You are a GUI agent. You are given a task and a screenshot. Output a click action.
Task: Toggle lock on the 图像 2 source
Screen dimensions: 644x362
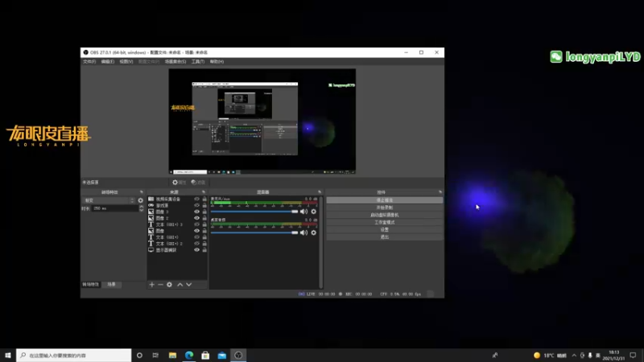pos(204,218)
